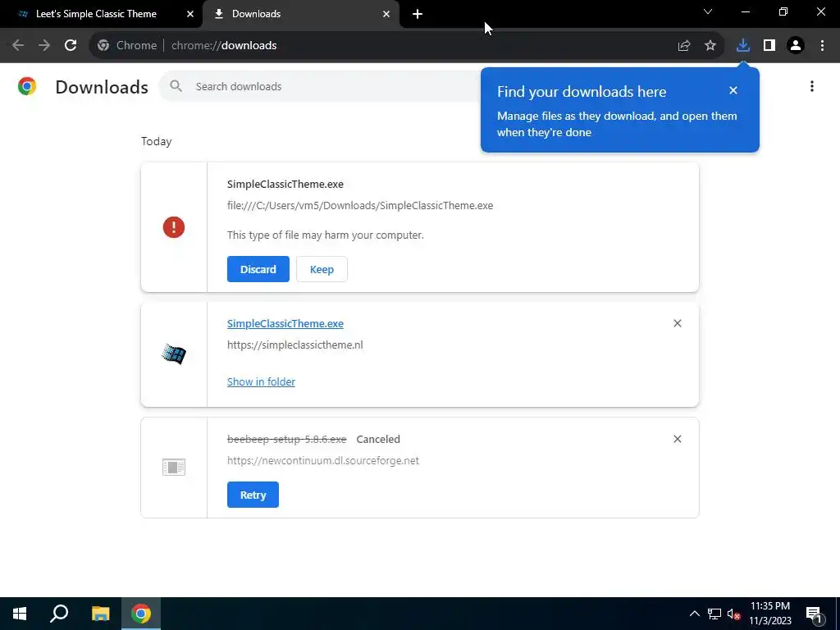Click the search magnifier icon in downloads search
This screenshot has height=630, width=840.
[176, 86]
